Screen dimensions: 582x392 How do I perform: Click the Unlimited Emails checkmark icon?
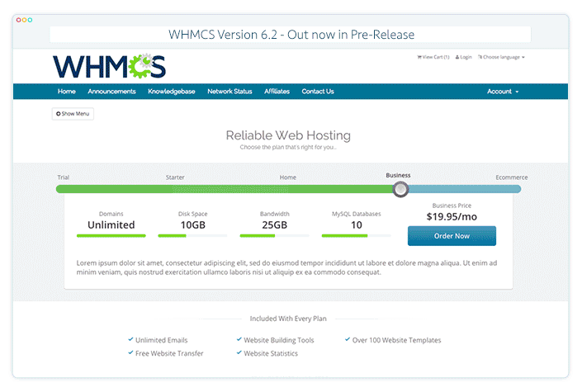coord(130,339)
